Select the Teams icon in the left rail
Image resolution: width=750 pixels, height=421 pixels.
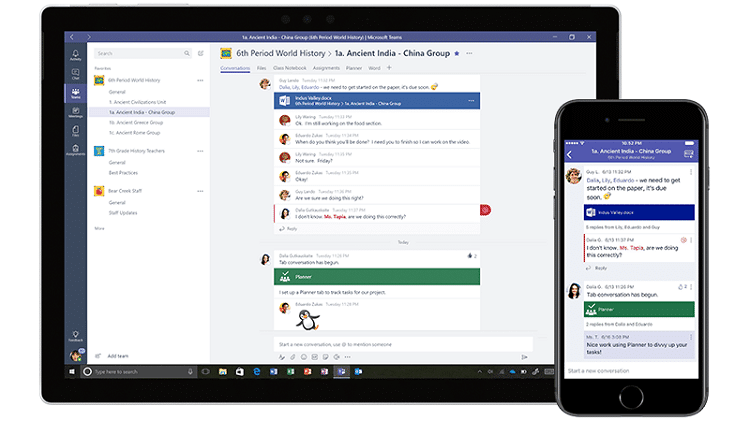point(76,93)
